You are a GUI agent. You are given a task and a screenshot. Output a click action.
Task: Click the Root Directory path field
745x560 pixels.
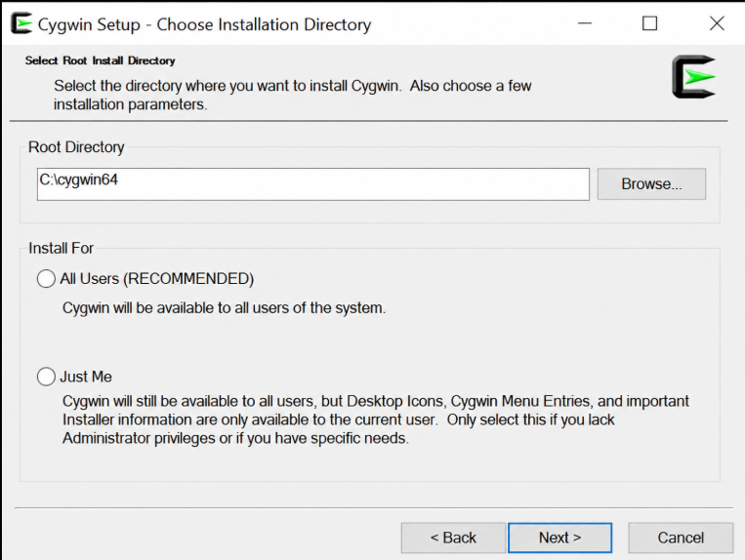tap(313, 184)
